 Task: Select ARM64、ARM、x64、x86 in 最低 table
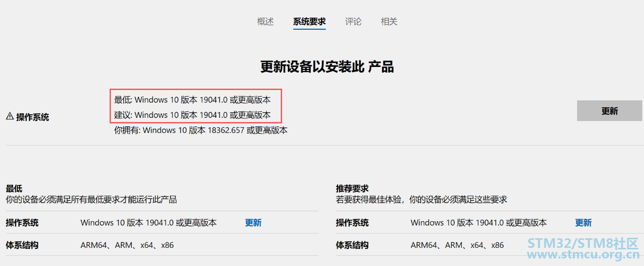[127, 245]
